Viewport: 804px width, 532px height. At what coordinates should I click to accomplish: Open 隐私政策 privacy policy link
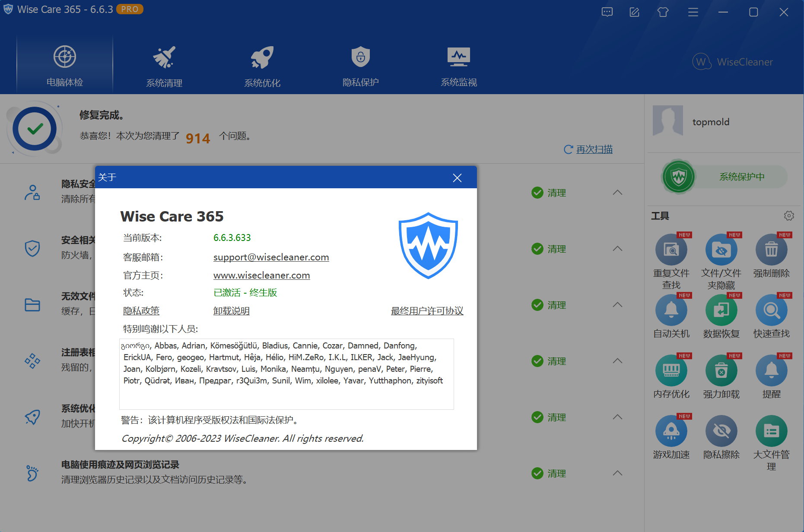tap(141, 311)
